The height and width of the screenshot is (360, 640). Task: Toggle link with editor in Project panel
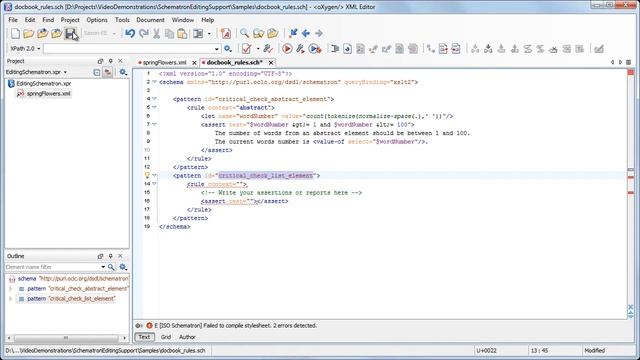click(x=107, y=72)
